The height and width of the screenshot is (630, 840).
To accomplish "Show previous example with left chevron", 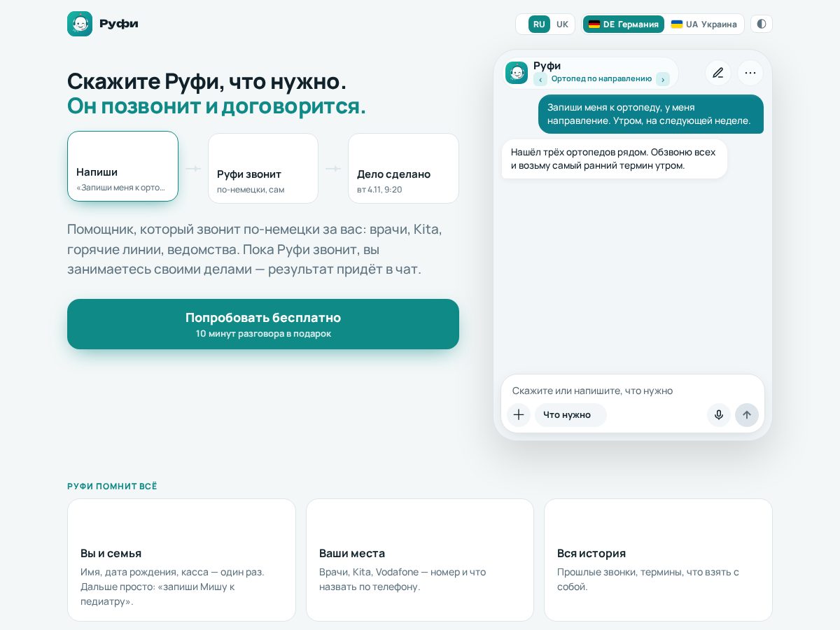I will tap(540, 79).
